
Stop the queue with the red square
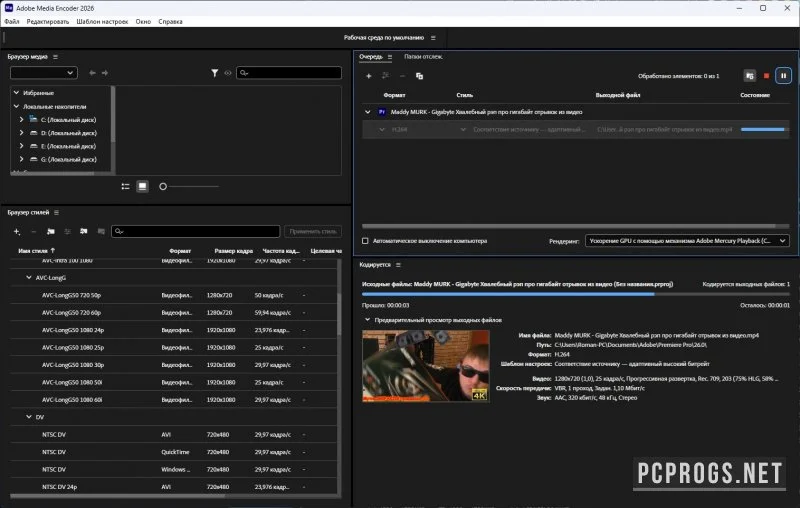tap(766, 76)
